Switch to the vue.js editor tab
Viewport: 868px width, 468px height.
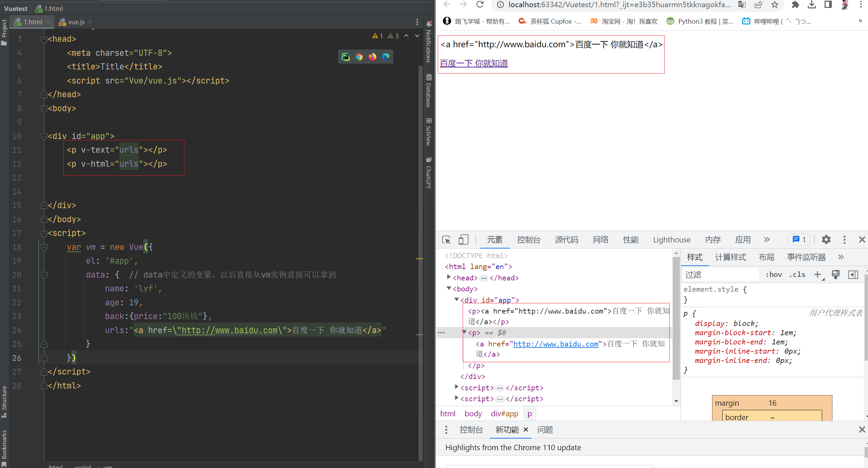click(76, 22)
